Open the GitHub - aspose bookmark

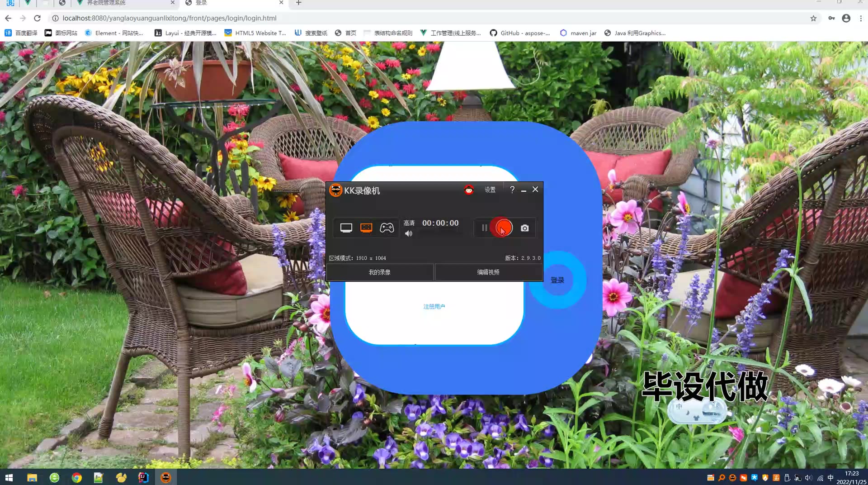click(x=520, y=33)
